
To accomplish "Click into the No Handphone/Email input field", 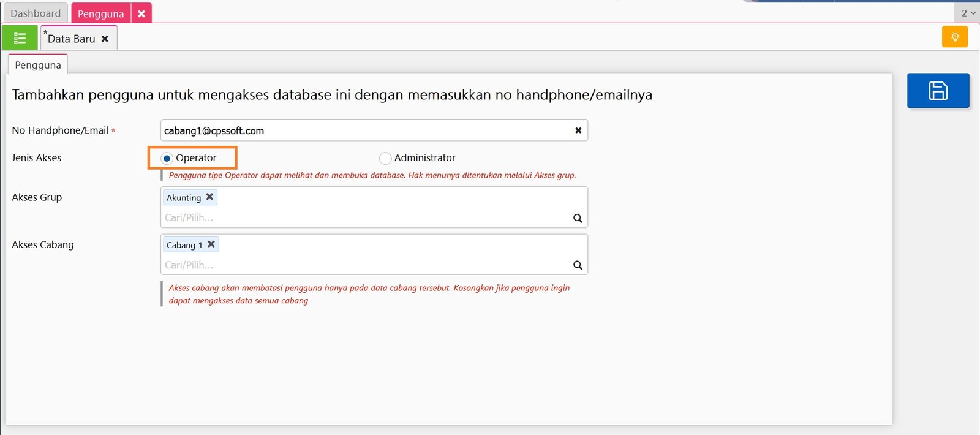I will point(364,130).
